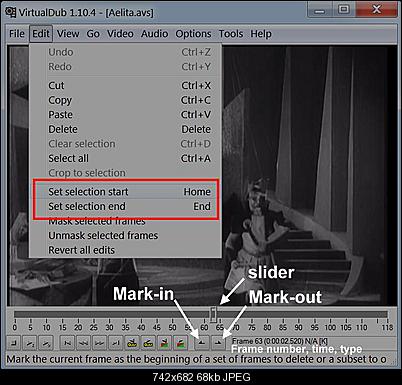The image size is (402, 385).
Task: Open the Video menu
Action: coord(120,34)
